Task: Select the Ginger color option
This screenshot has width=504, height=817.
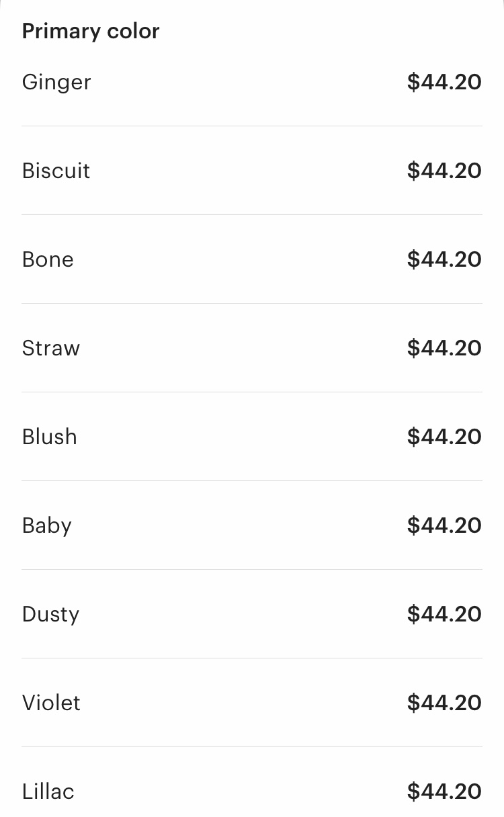Action: click(252, 82)
